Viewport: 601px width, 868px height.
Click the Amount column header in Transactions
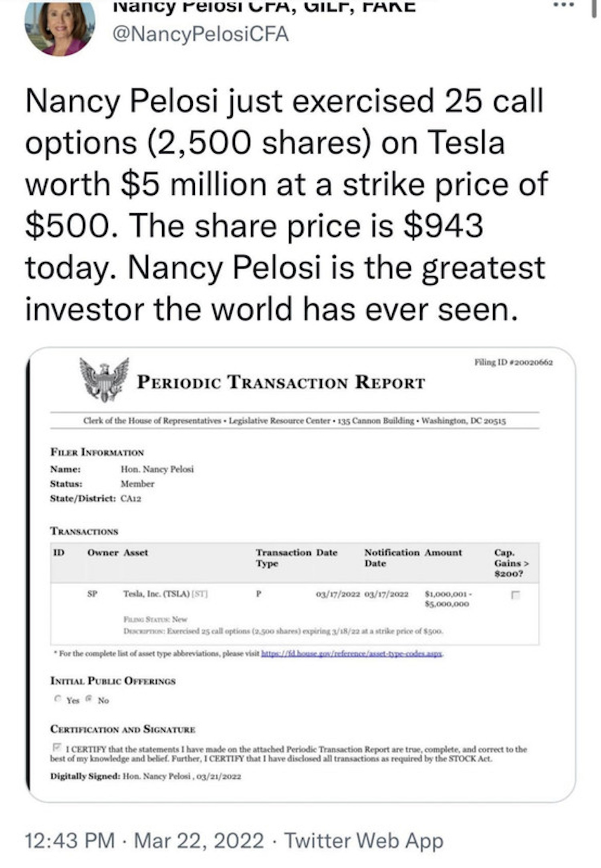(443, 553)
